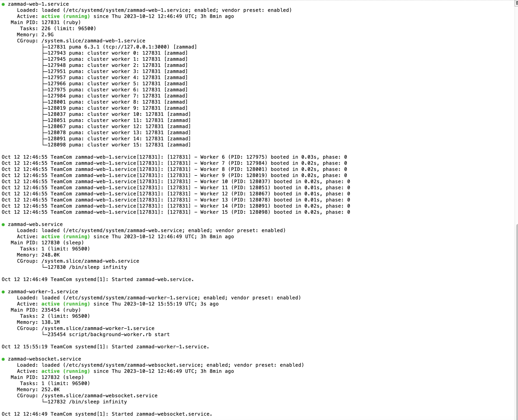Click the cluster worker 1 process line

click(x=115, y=59)
